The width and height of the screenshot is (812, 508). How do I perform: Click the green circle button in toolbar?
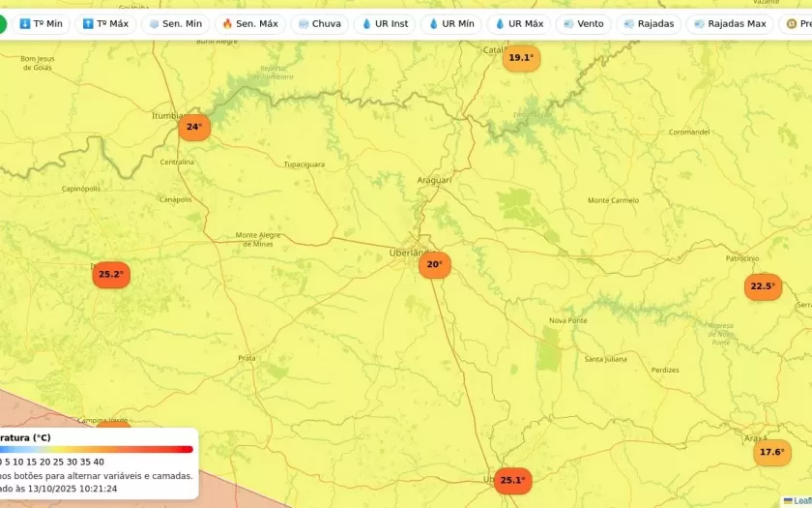coord(1,23)
